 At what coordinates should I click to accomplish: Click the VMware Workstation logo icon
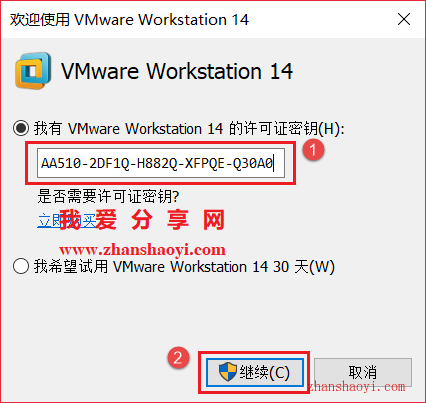pos(33,71)
